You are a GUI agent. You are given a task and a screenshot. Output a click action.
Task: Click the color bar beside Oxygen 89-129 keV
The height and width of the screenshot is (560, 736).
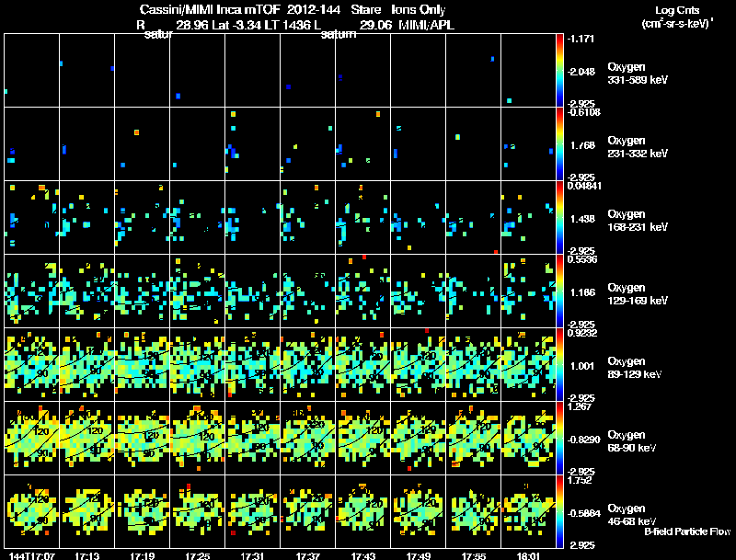[559, 364]
